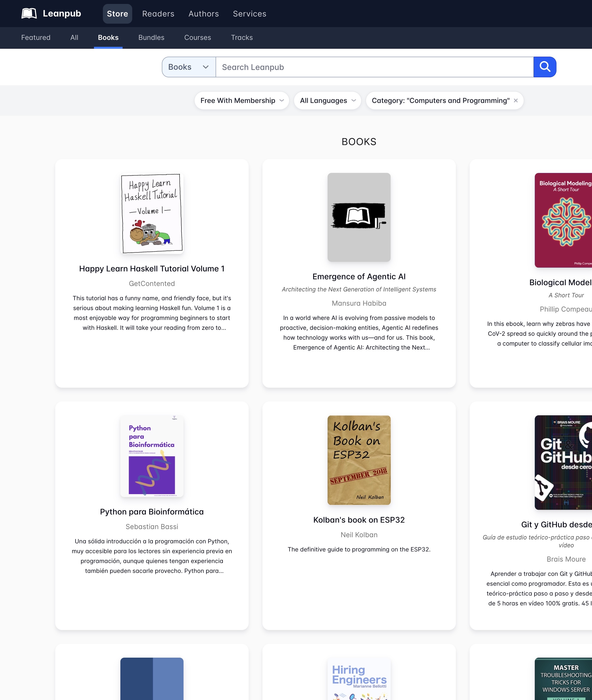The width and height of the screenshot is (592, 700).
Task: Click the Leanpub book logo icon
Action: tap(29, 13)
